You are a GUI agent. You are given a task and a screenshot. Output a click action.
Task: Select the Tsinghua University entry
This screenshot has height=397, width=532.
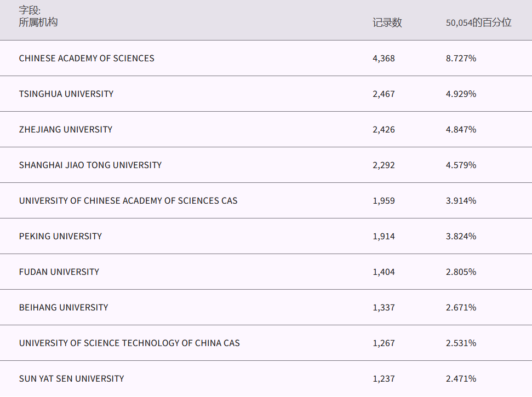click(x=66, y=94)
